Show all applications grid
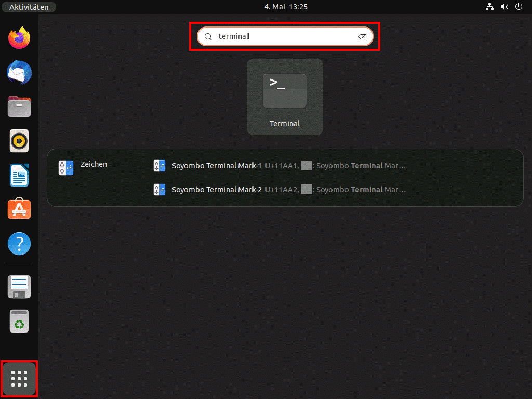Viewport: 532px width, 399px height. [19, 379]
